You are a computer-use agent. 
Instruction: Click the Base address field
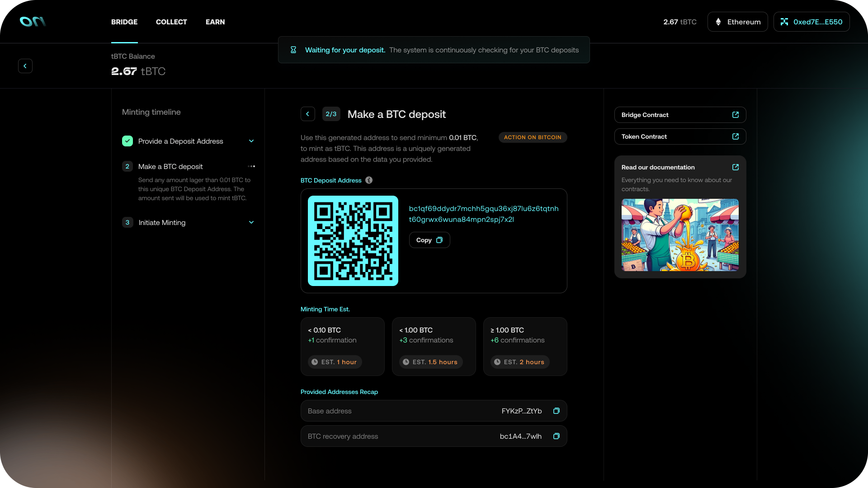[x=434, y=411]
